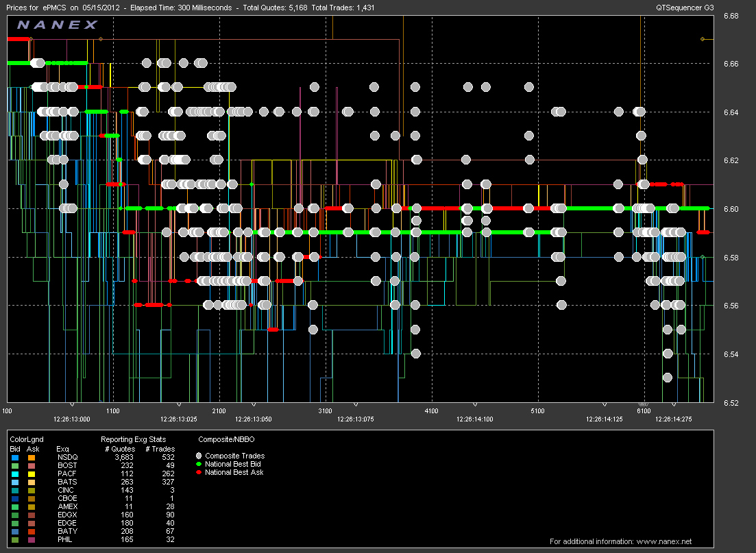This screenshot has height=553, width=756.
Task: Click the National Best Bid green dot
Action: tap(199, 464)
